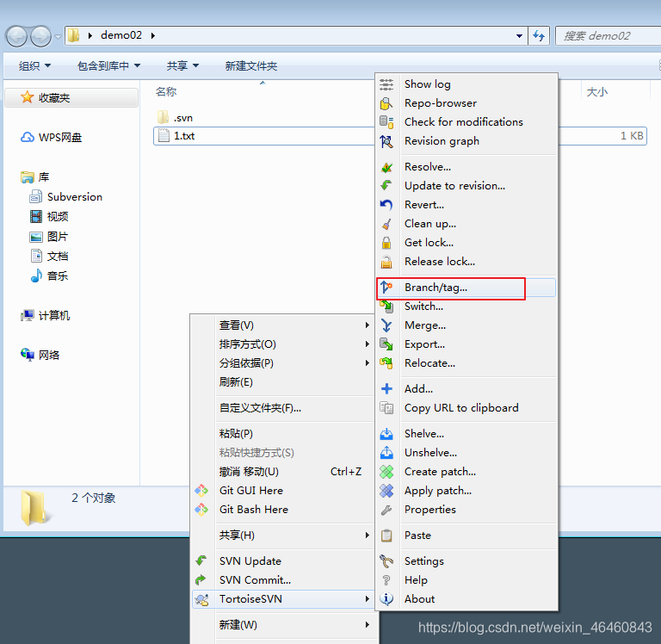Select SVN Commit... from context menu

pos(283,580)
